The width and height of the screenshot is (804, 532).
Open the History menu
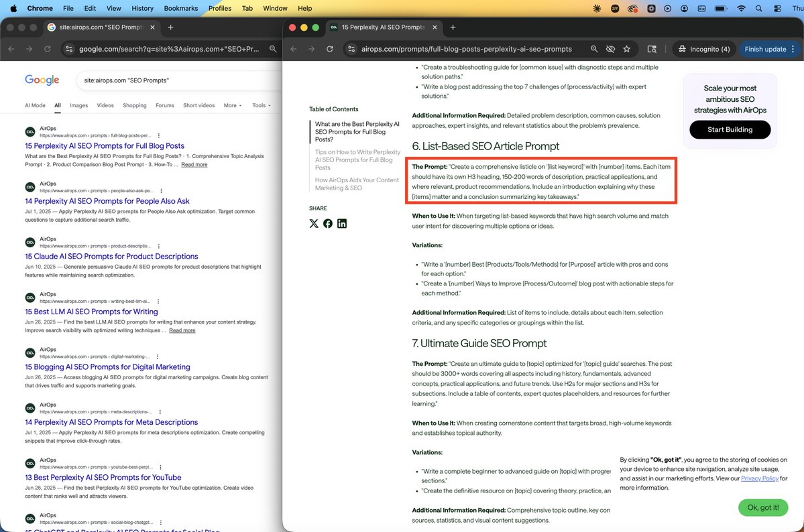(x=143, y=8)
